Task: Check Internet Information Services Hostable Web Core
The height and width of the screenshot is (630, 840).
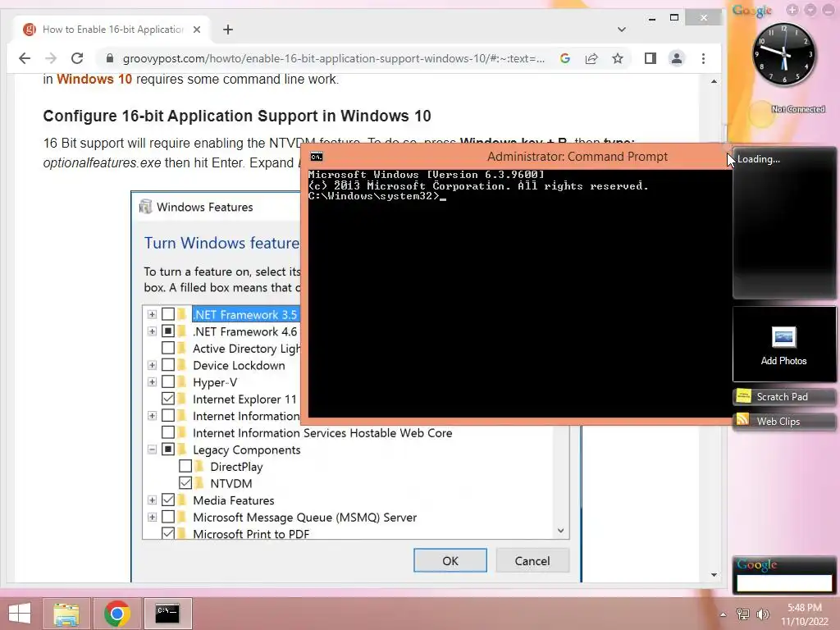Action: pos(168,432)
